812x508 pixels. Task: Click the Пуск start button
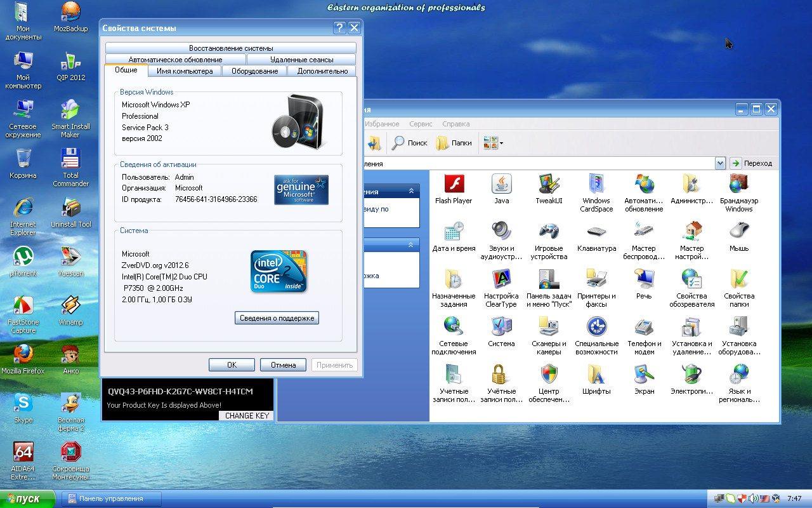point(28,498)
